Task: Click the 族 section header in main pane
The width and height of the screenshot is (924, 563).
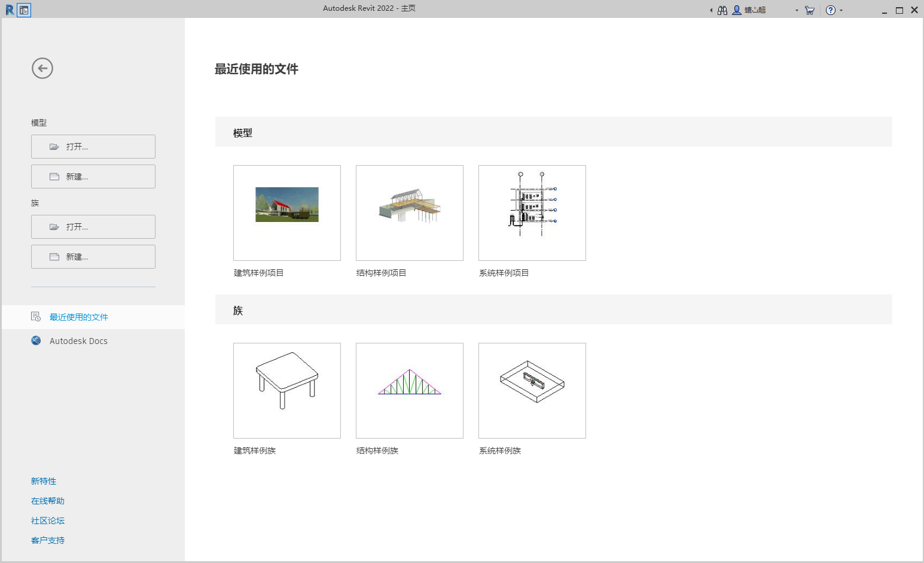Action: 554,310
